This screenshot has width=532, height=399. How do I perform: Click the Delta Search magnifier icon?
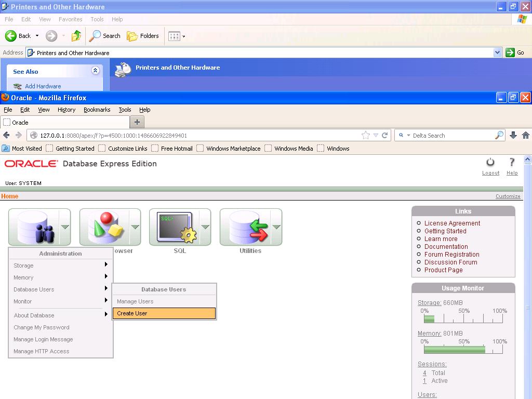(499, 136)
